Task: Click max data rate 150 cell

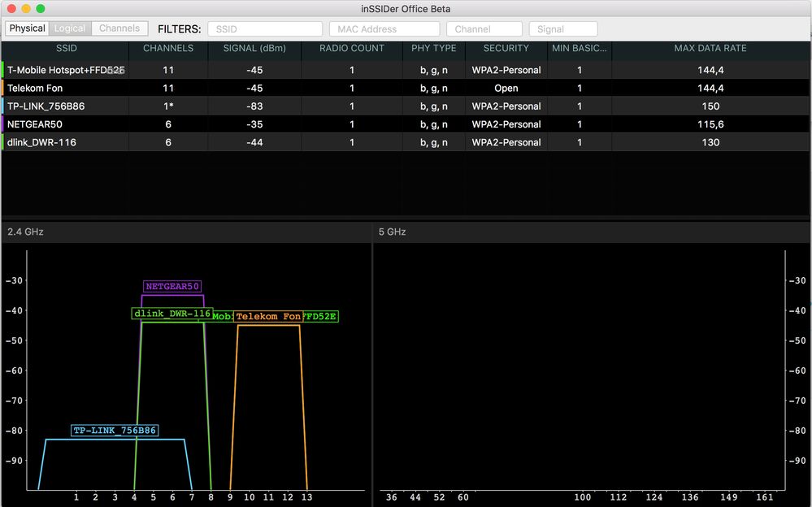Action: coord(710,106)
